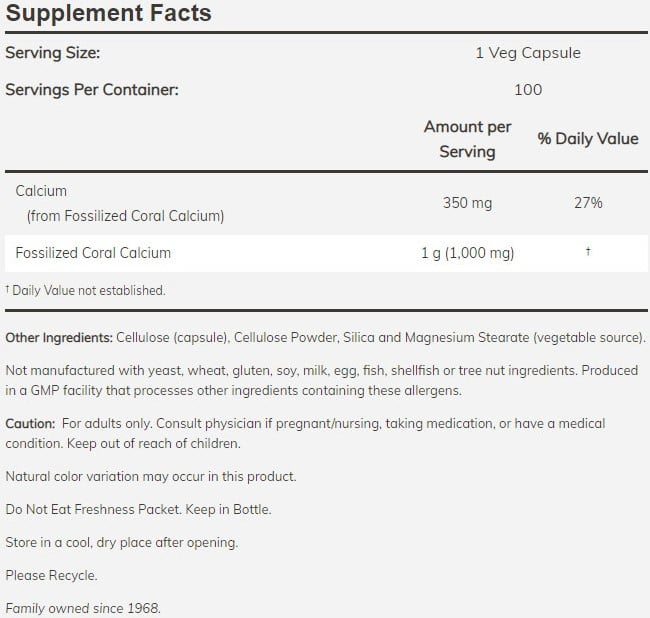Screen dimensions: 650x618
Task: Click the Serving Size label
Action: (x=53, y=53)
